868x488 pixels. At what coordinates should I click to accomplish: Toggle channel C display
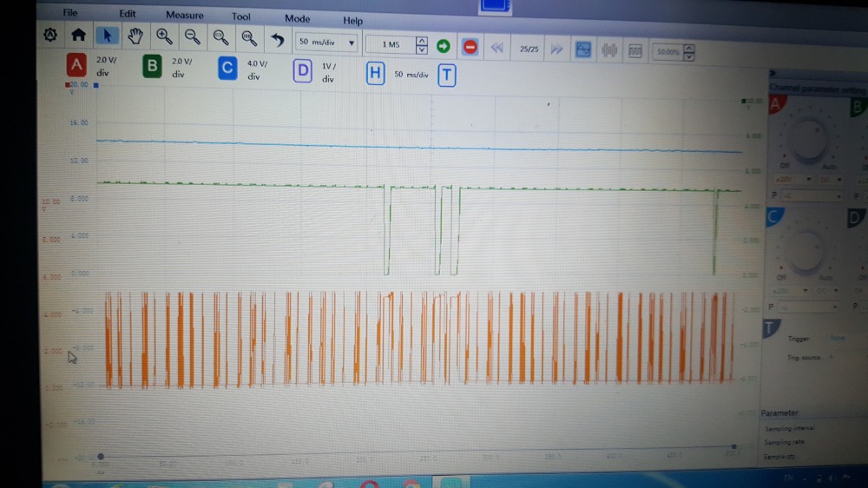227,68
